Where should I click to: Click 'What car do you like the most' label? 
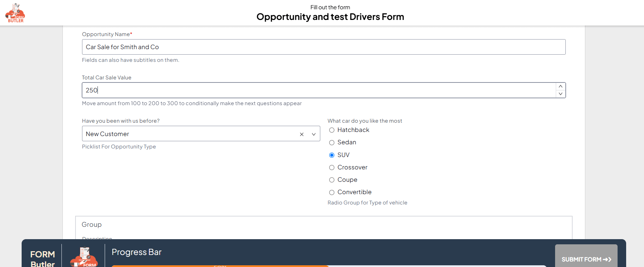(365, 121)
